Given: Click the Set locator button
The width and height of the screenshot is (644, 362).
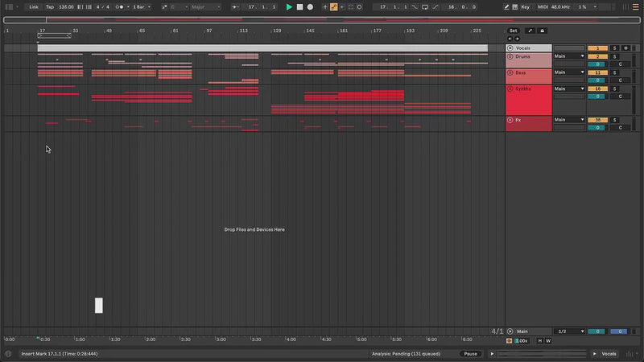Looking at the screenshot, I should pyautogui.click(x=513, y=31).
